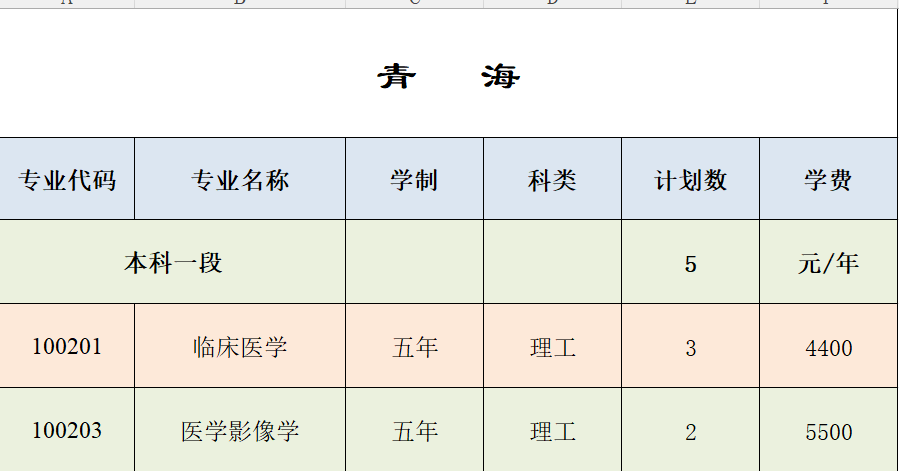The image size is (899, 471).
Task: Select the 医学影像学 major cell
Action: [240, 431]
